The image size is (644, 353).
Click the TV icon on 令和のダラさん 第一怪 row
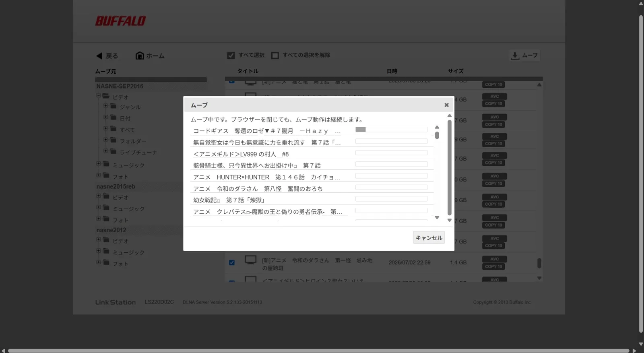(x=250, y=260)
